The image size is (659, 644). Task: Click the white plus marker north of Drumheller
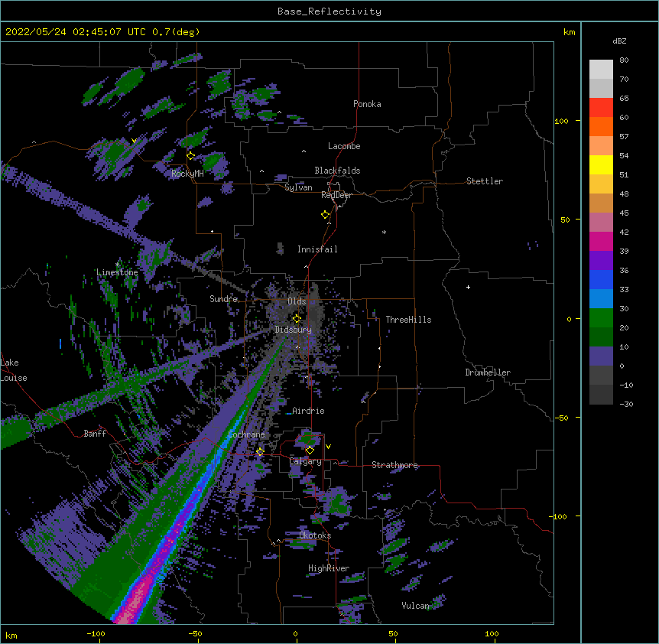coord(468,287)
